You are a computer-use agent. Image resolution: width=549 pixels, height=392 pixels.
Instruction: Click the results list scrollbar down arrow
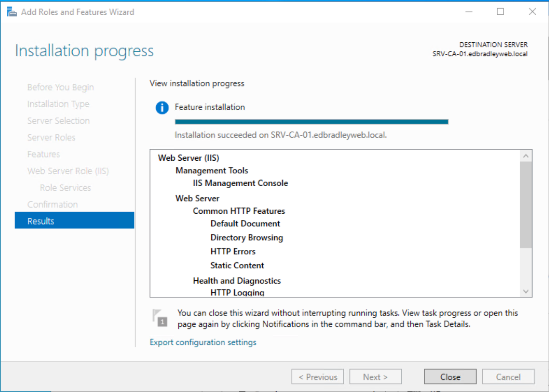(x=526, y=292)
